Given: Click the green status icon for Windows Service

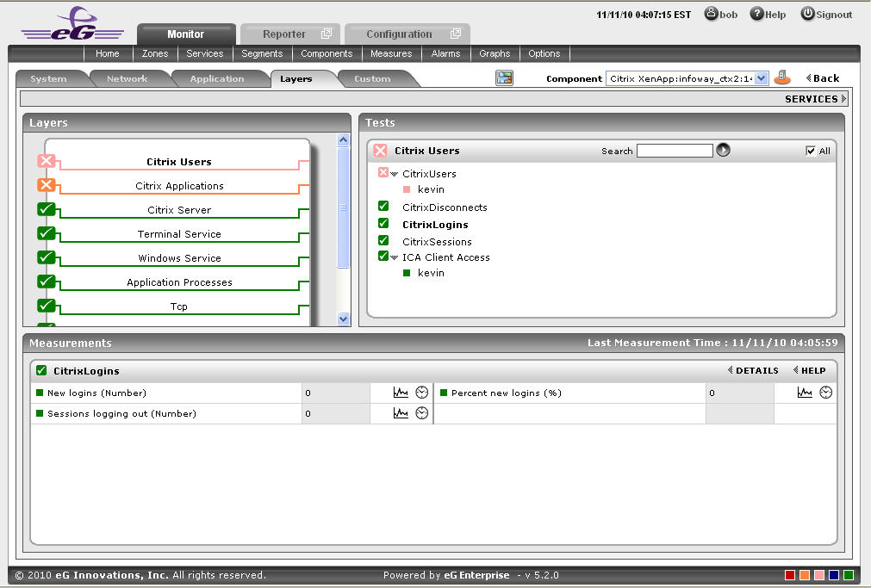Looking at the screenshot, I should pyautogui.click(x=47, y=257).
